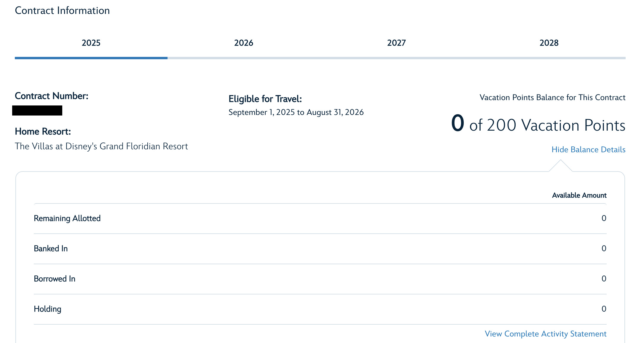Click Vacation Points Balance for This Contract text
Viewport: 644px width, 343px height.
click(552, 97)
